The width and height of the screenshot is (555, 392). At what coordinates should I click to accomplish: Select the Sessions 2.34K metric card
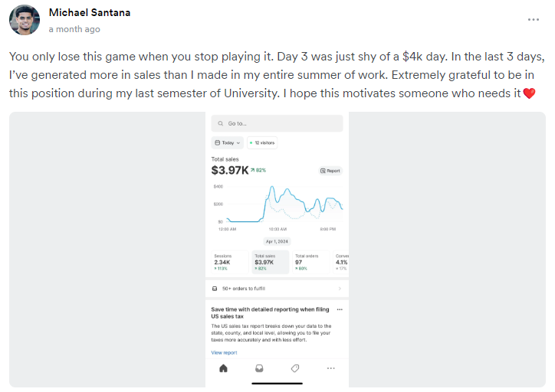[x=228, y=262]
